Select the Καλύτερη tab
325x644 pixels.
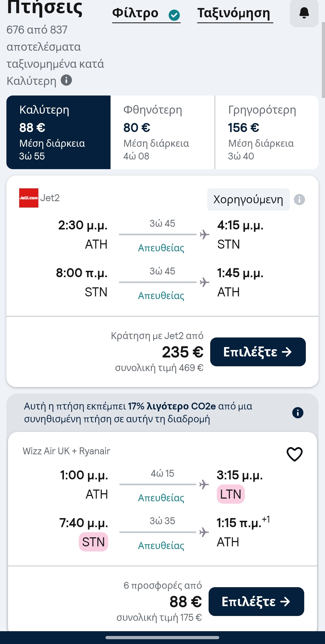click(x=58, y=132)
